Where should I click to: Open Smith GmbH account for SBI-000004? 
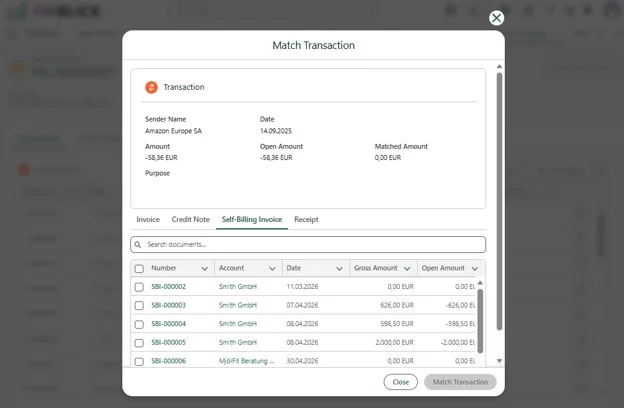[238, 324]
